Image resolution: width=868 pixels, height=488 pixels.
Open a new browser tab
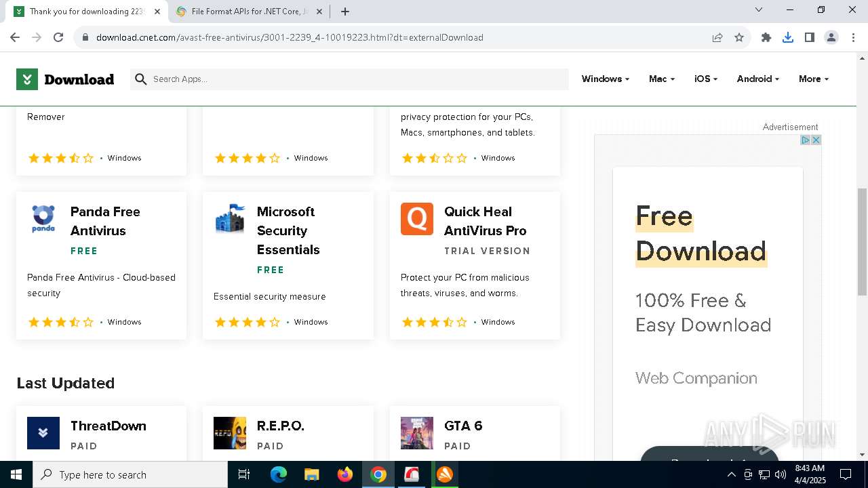[x=345, y=12]
